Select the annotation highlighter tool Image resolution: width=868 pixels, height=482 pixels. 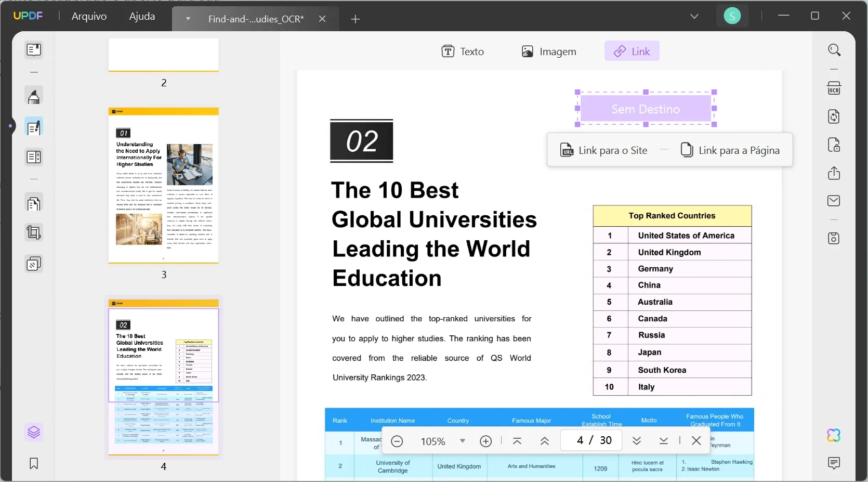click(34, 96)
